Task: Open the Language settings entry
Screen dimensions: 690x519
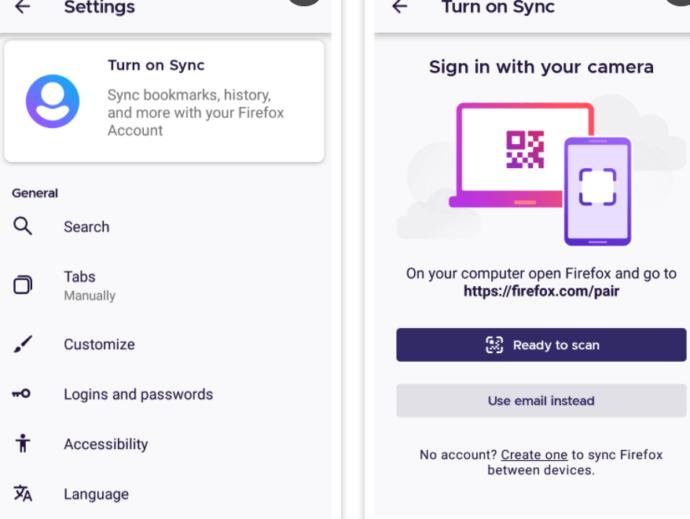Action: (x=165, y=494)
